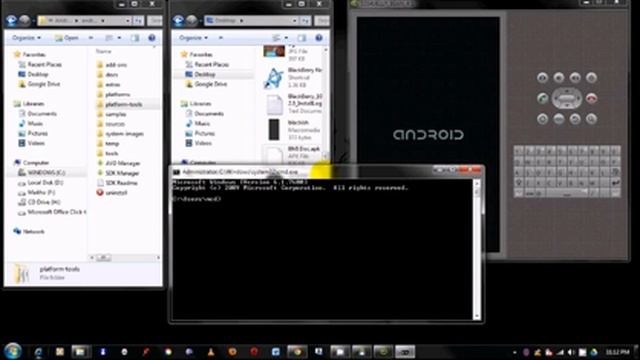Open Help in the platform-tools Explorer window
This screenshot has width=640, height=360.
tap(152, 38)
